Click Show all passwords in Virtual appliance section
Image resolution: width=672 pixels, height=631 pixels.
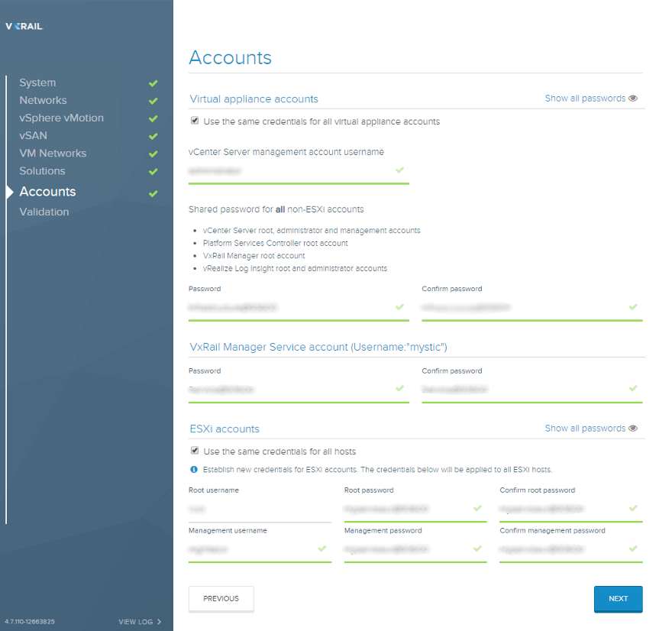pyautogui.click(x=585, y=99)
